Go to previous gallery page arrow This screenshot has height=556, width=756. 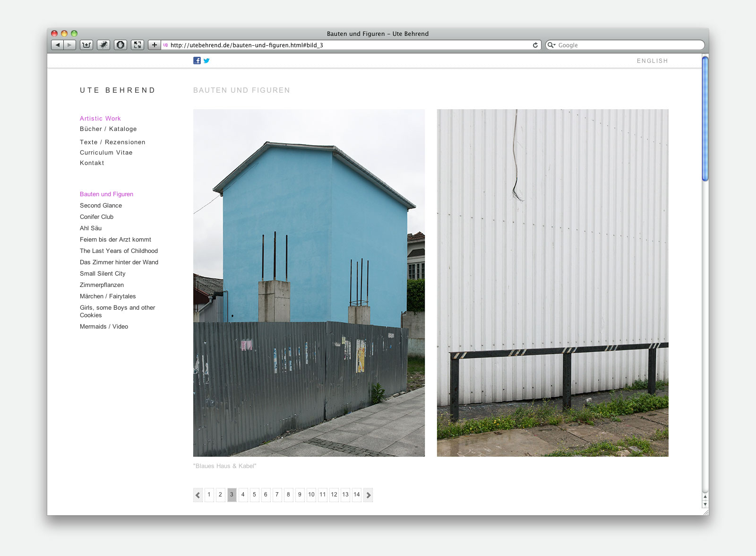pos(198,495)
